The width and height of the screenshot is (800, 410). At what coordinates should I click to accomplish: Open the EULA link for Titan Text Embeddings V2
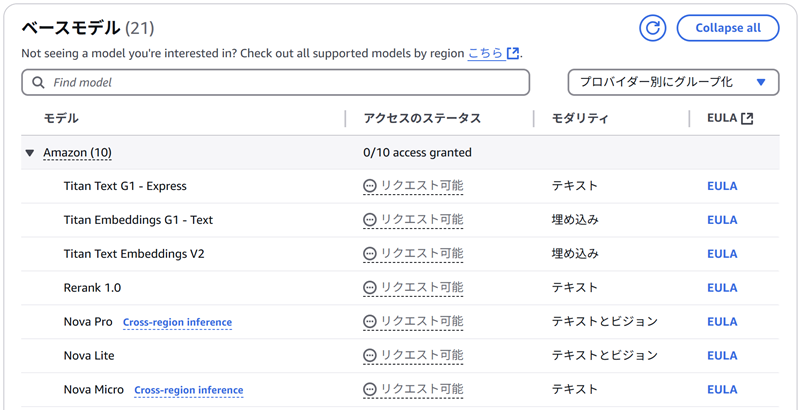point(722,254)
